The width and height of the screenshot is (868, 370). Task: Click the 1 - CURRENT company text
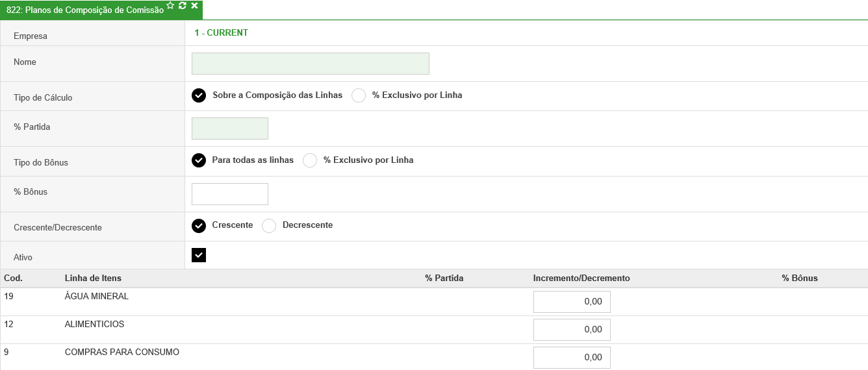click(x=221, y=32)
